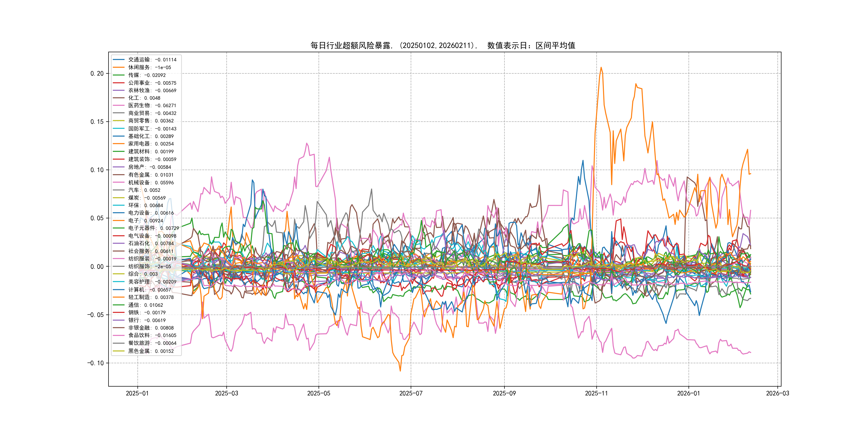Click the 纺织服饰 legend entry

click(x=149, y=266)
